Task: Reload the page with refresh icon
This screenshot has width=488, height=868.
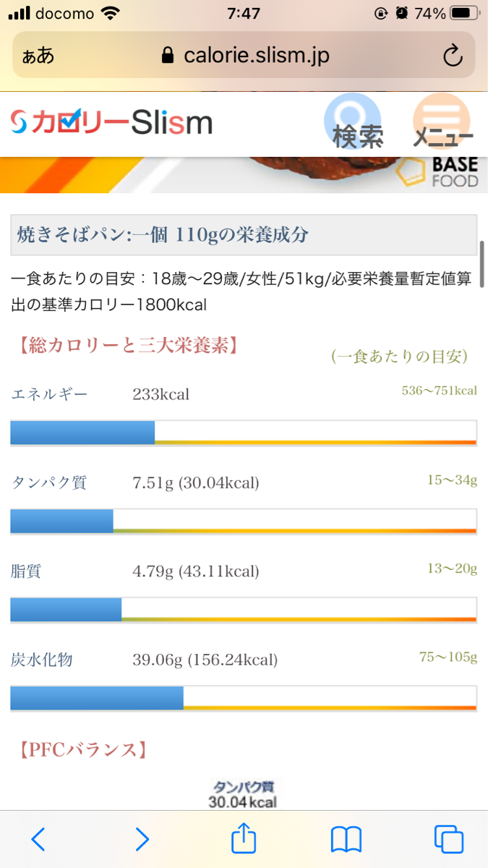Action: 453,55
